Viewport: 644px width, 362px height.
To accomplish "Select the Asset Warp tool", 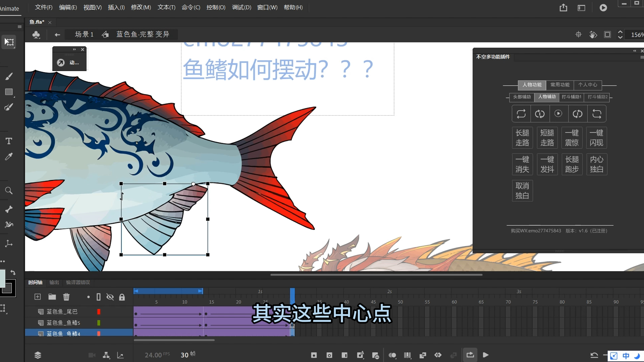I will [9, 225].
